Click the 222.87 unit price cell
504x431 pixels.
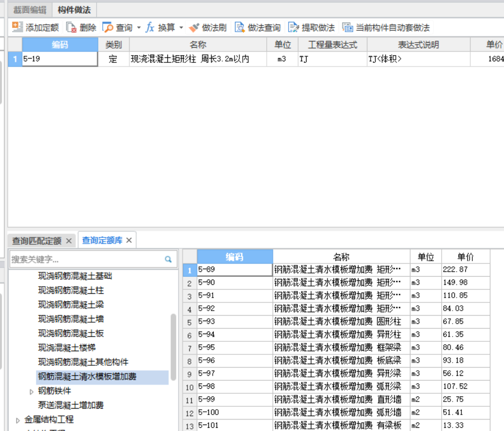(x=466, y=270)
